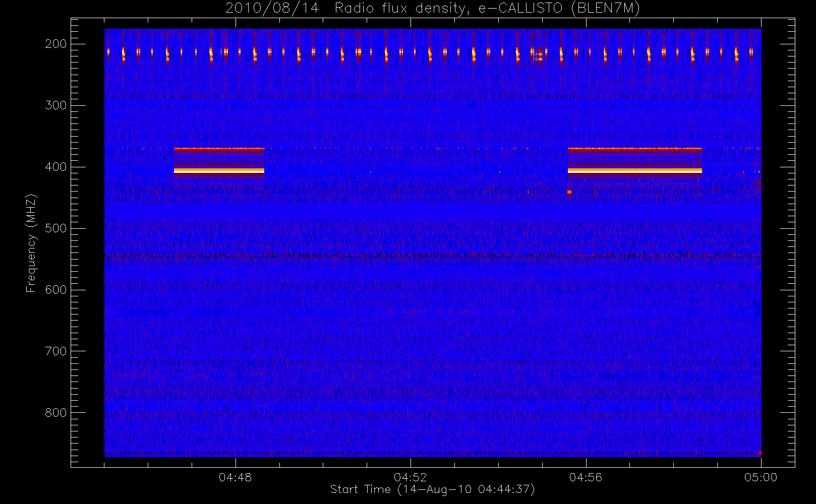Click the bright yellow emission band near 04:47
This screenshot has height=504, width=816.
coord(219,171)
